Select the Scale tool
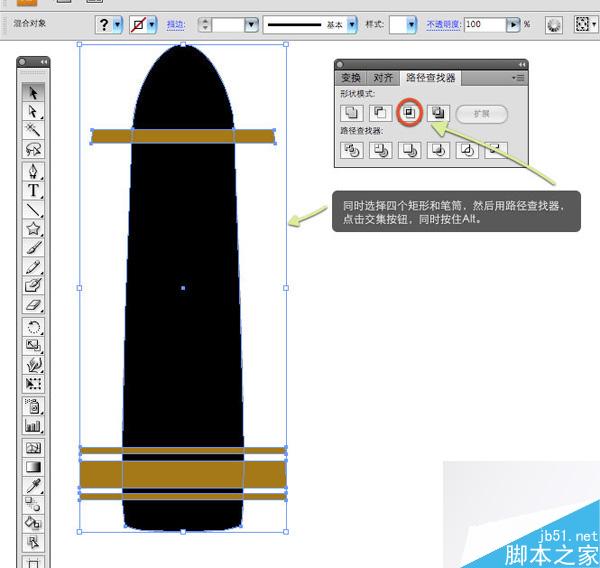The image size is (600, 568). 33,346
